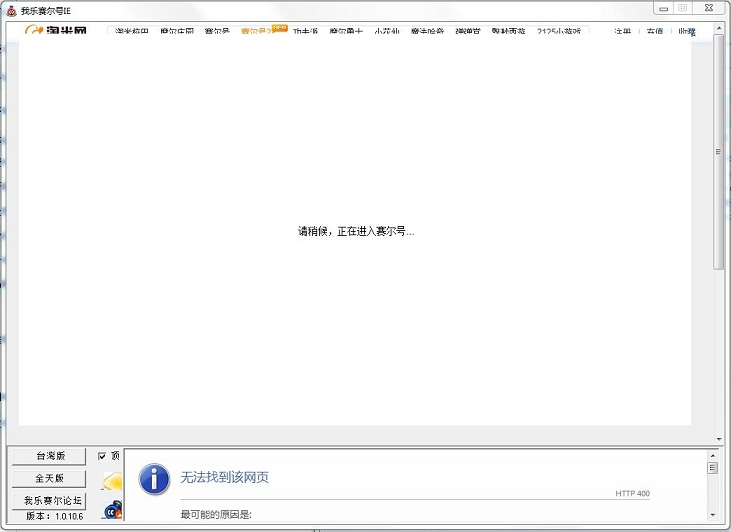Switch to the 全天版 version
Viewport: 731px width, 532px height.
(49, 478)
